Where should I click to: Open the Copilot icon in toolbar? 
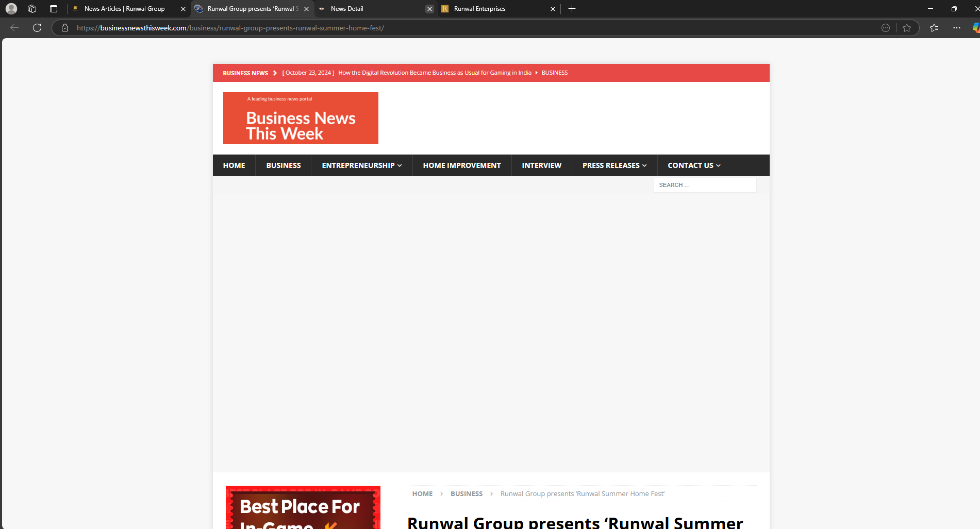point(975,28)
